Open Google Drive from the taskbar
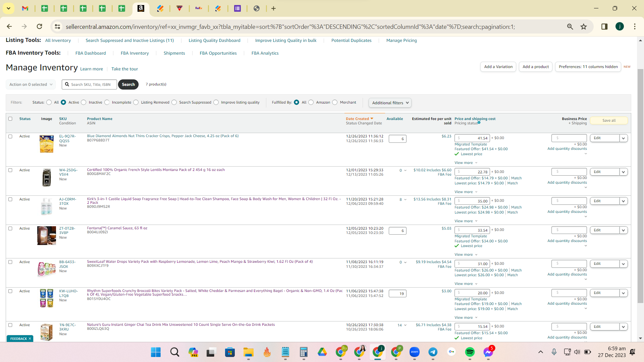Screen dimensions: 644x362 (x=322, y=352)
